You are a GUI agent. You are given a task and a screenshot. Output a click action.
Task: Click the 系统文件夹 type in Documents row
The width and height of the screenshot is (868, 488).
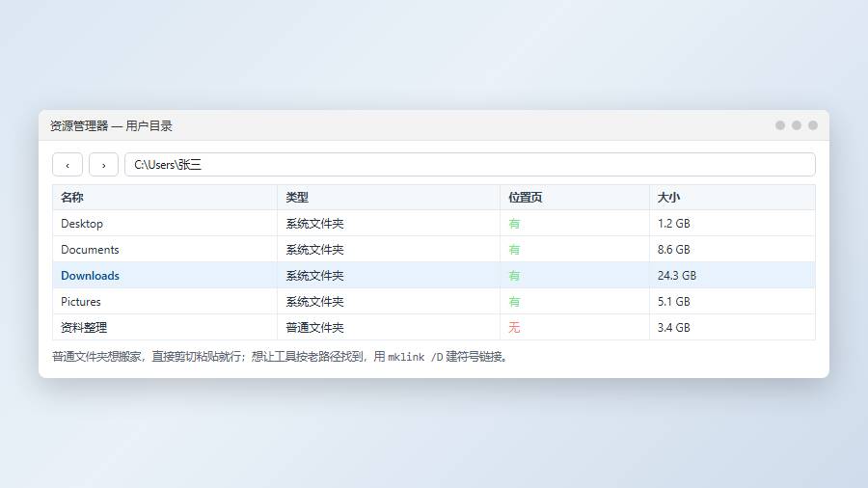point(315,250)
